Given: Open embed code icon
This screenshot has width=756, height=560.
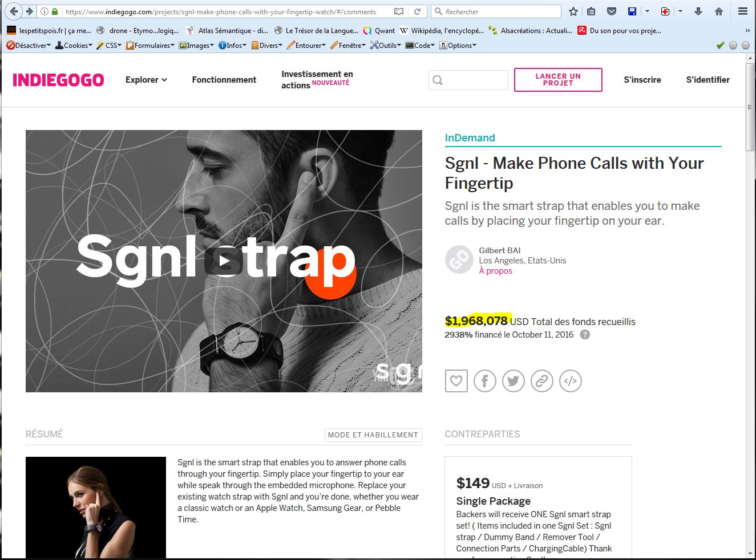Looking at the screenshot, I should (570, 381).
